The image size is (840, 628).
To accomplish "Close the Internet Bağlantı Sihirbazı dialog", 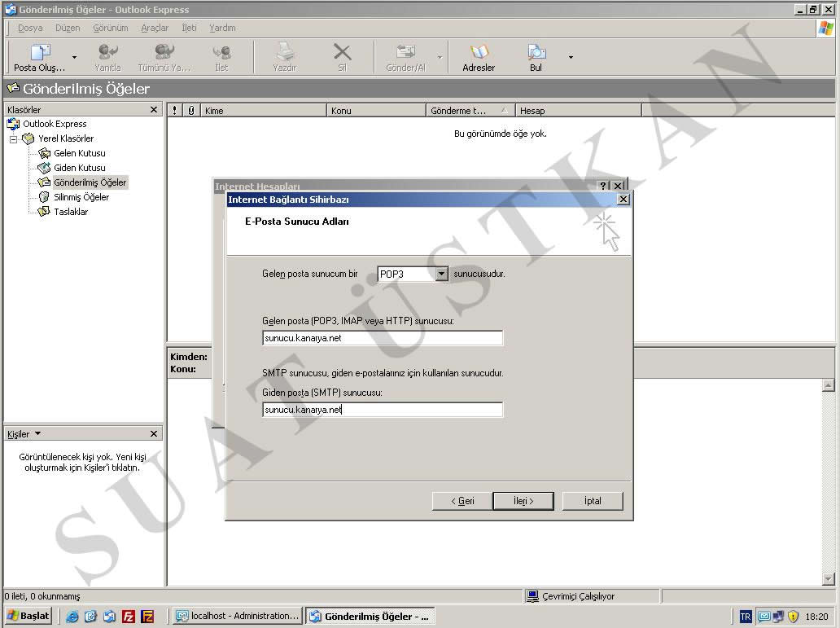I will click(x=623, y=200).
